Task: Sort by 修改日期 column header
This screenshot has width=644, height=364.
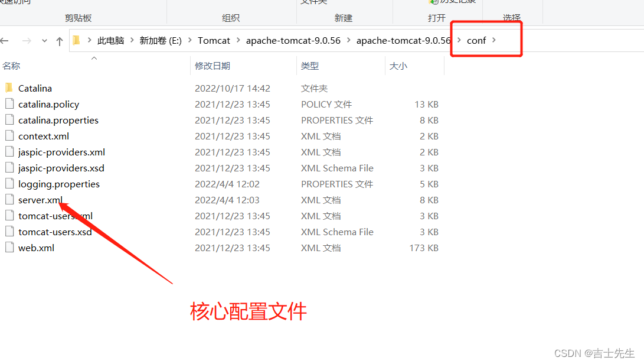Action: (x=213, y=66)
